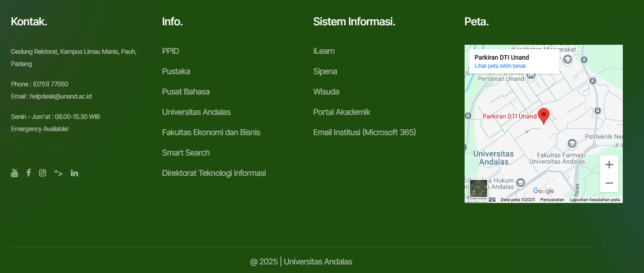Open Lihat peta lebih besar link
Viewport: 644px width, 273px height.
[500, 66]
